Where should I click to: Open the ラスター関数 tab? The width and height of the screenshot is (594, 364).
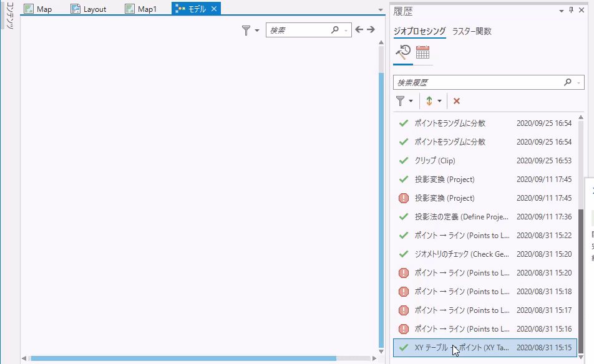pos(472,31)
